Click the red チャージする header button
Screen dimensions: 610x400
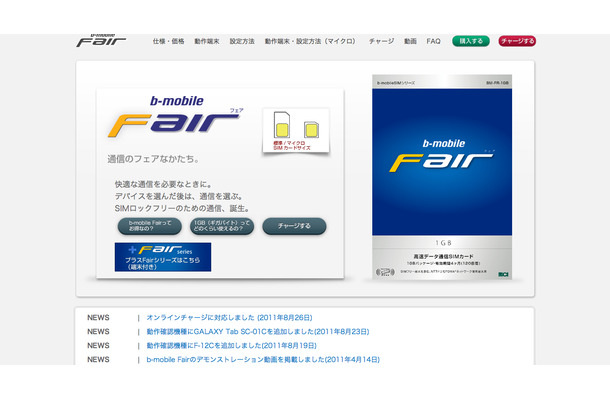click(x=517, y=41)
